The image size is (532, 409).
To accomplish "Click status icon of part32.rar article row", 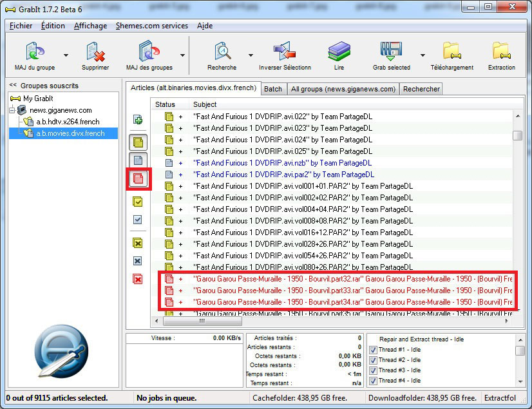I will [169, 279].
